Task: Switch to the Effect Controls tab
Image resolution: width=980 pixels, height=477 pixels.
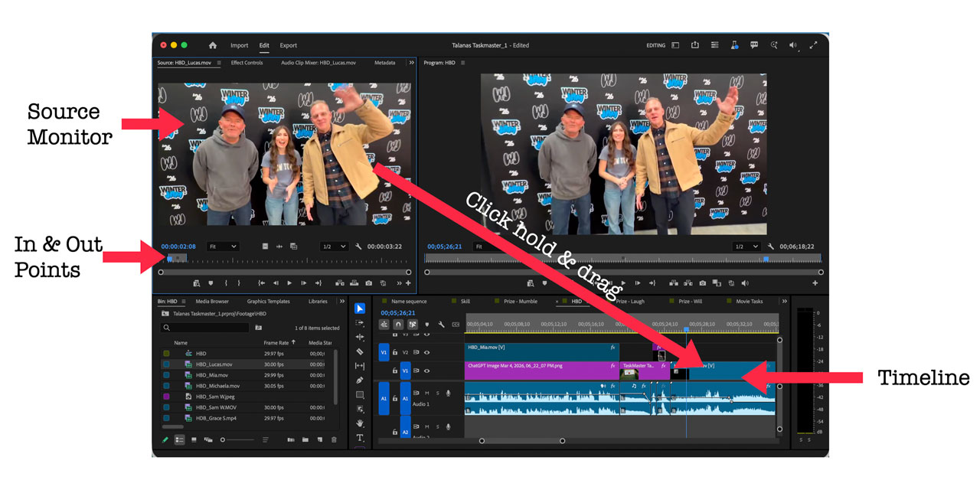Action: click(247, 63)
